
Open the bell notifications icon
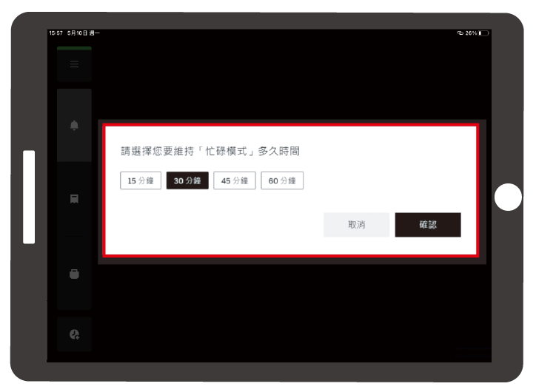74,126
